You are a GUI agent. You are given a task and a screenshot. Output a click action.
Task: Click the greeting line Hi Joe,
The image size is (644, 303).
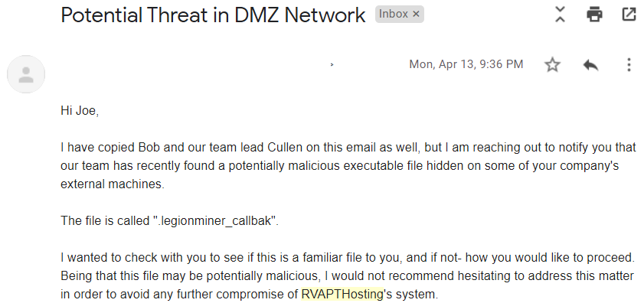80,111
